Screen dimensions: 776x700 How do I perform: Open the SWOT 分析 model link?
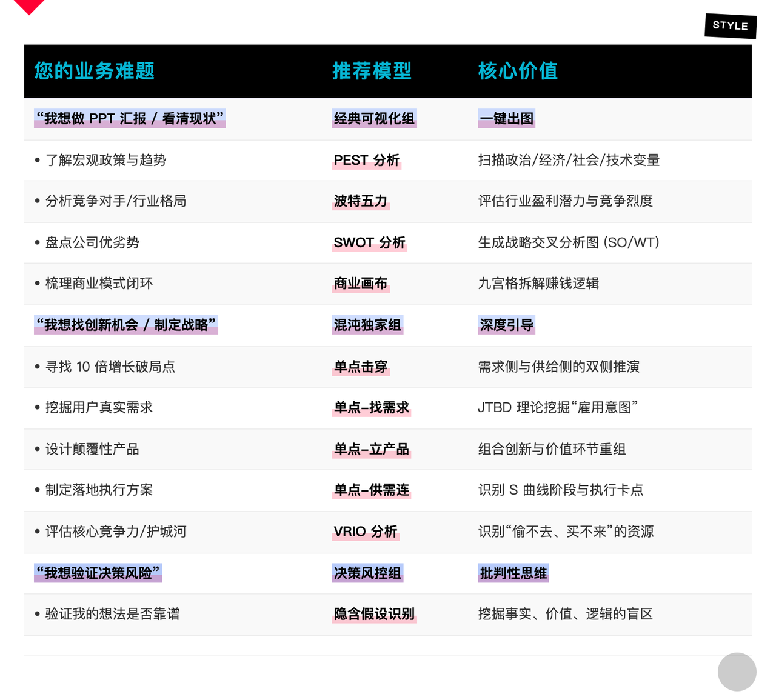click(369, 243)
